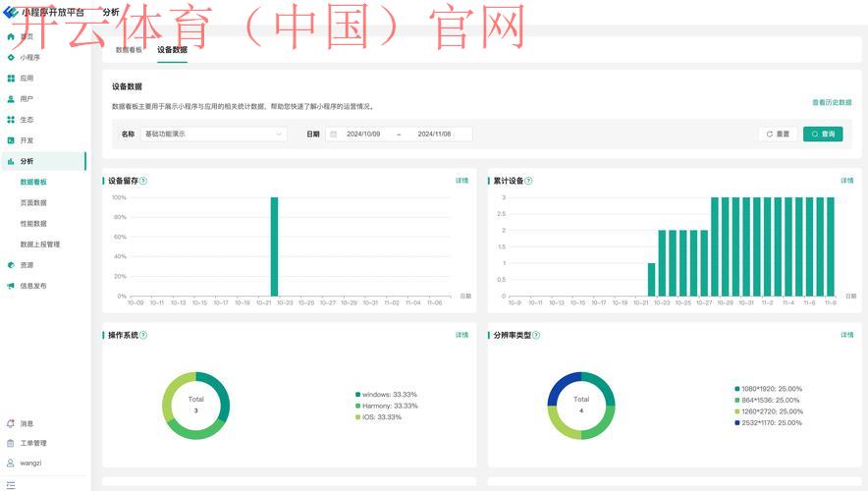Screen dimensions: 868x491
Task: Collapse the sidebar with the bottom menu icon
Action: (x=11, y=485)
